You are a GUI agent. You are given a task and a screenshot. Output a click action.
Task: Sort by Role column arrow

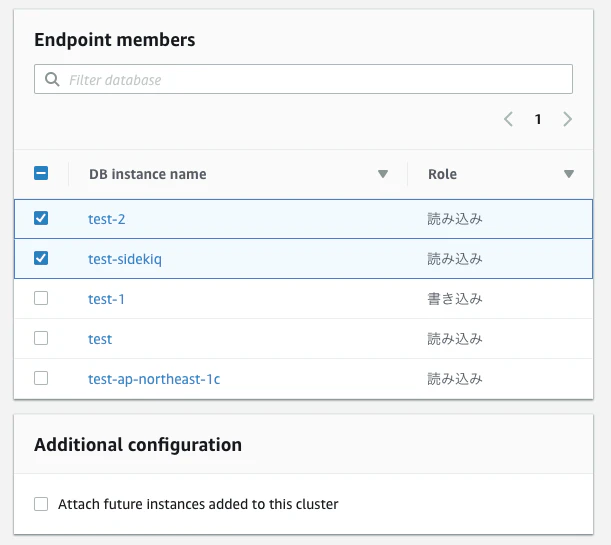click(569, 174)
